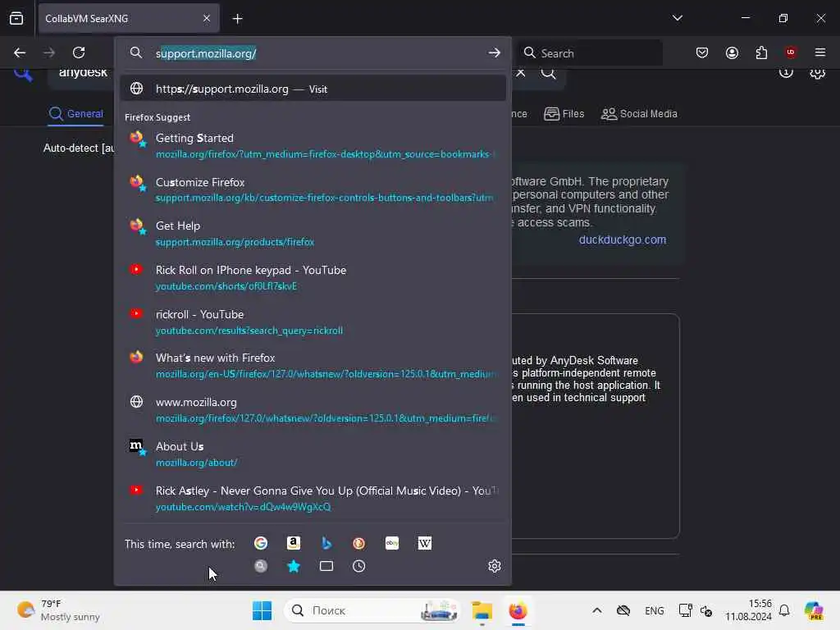Open the Get Help suggestion
The height and width of the screenshot is (630, 840).
(313, 234)
